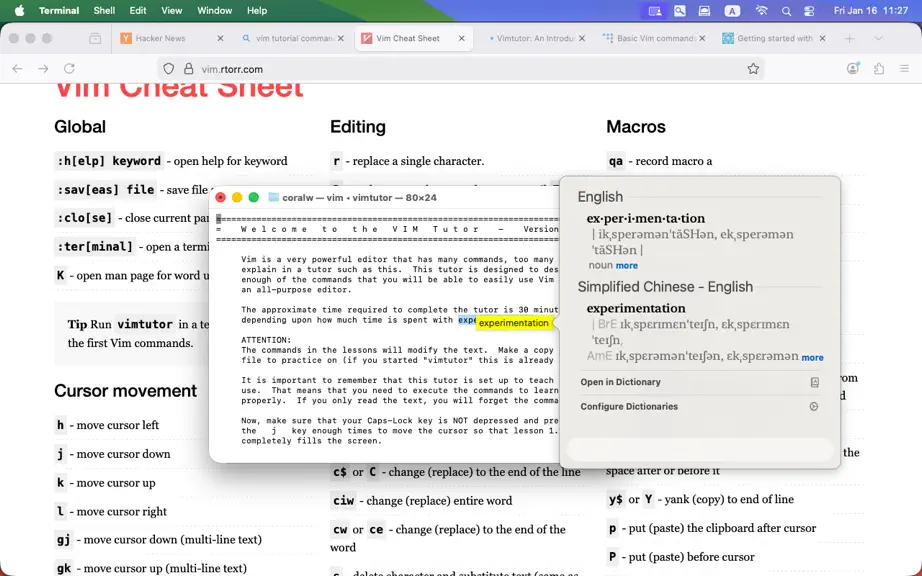Click the vim.rtorr.com address bar
Viewport: 922px width, 576px height.
(x=459, y=69)
